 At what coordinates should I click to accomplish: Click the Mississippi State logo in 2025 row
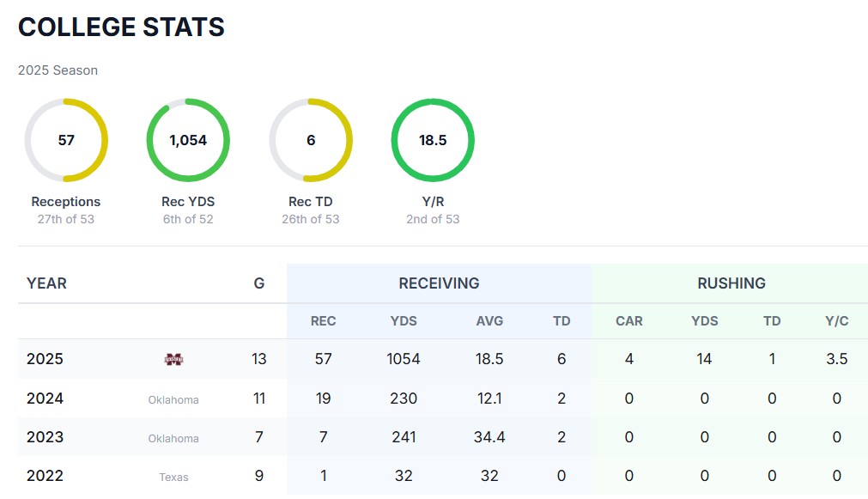[x=173, y=359]
